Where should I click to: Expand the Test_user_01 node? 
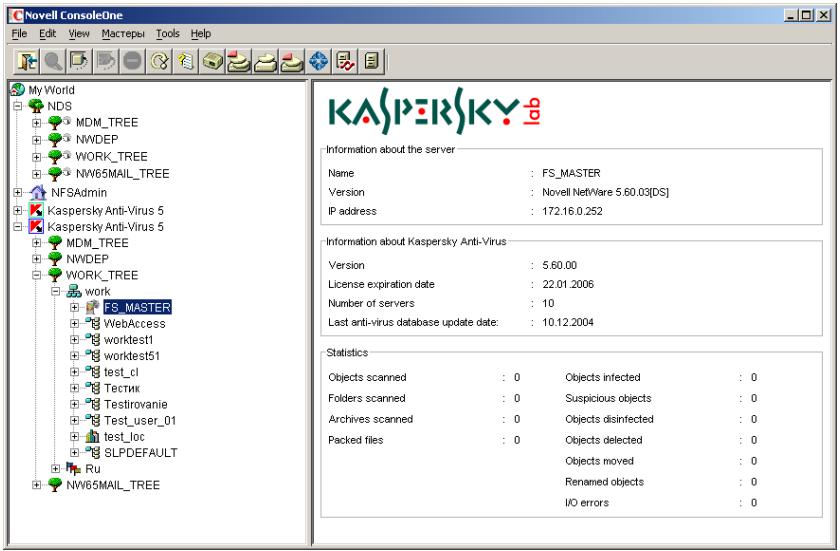tap(74, 420)
